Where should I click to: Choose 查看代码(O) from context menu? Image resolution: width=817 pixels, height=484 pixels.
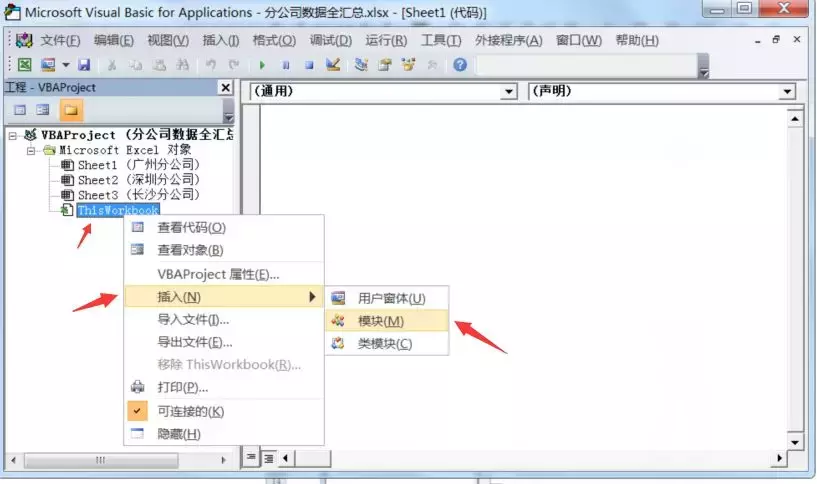click(x=224, y=228)
